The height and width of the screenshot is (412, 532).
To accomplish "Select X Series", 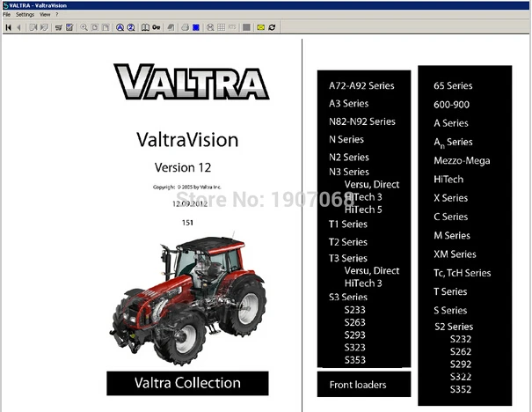I will pos(450,198).
